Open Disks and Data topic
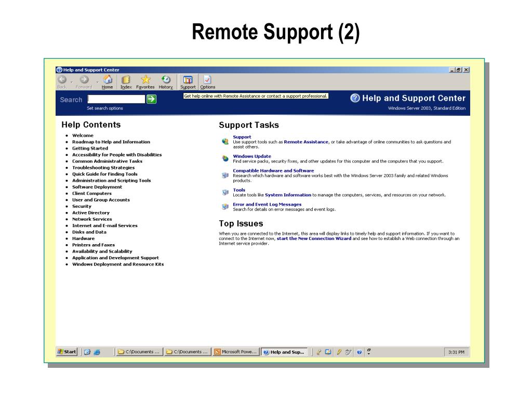 89,232
